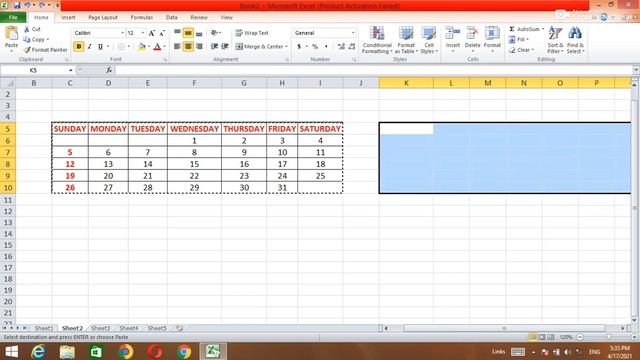
Task: Open Format as Table gallery
Action: 406,40
